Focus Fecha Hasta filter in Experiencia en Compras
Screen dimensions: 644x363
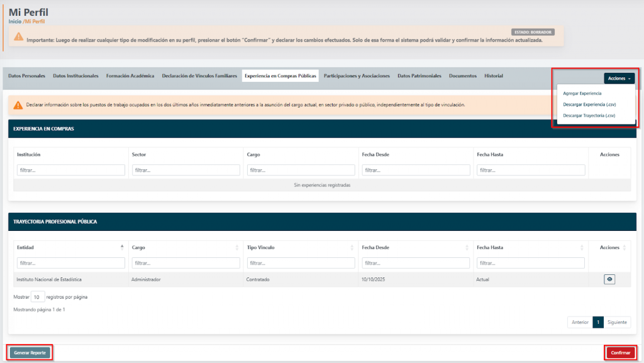(x=531, y=170)
